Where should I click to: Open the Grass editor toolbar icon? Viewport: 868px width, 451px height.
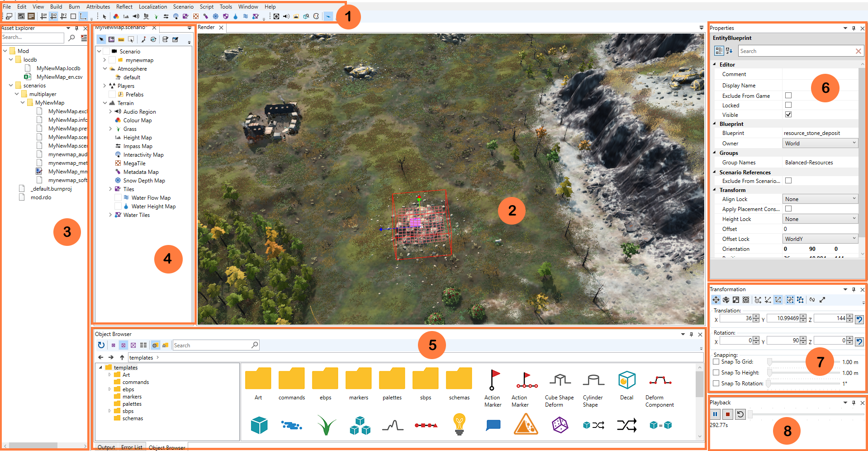tap(156, 16)
